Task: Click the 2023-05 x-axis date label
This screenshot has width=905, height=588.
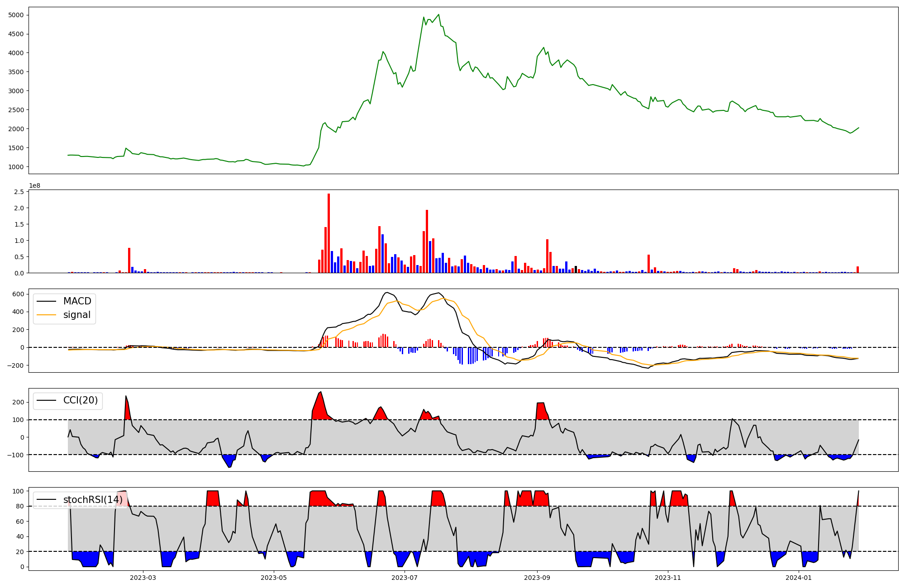Action: pyautogui.click(x=273, y=578)
